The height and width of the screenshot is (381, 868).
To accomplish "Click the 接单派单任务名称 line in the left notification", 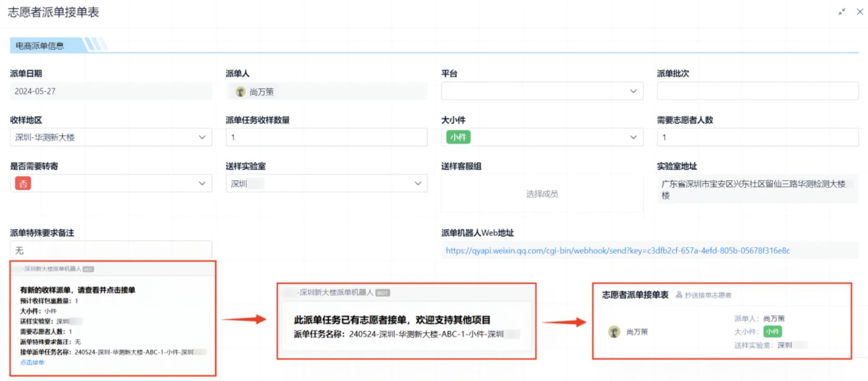I will (114, 352).
